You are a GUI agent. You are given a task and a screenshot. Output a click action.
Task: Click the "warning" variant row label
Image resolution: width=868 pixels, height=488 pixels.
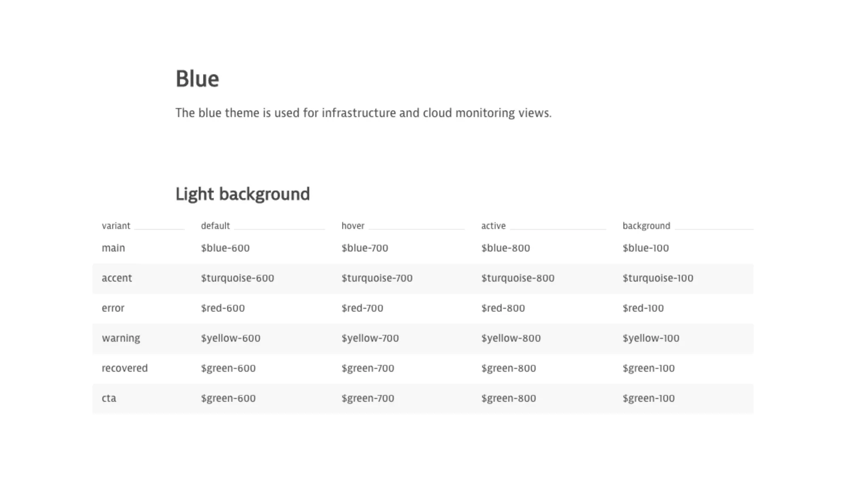(121, 338)
